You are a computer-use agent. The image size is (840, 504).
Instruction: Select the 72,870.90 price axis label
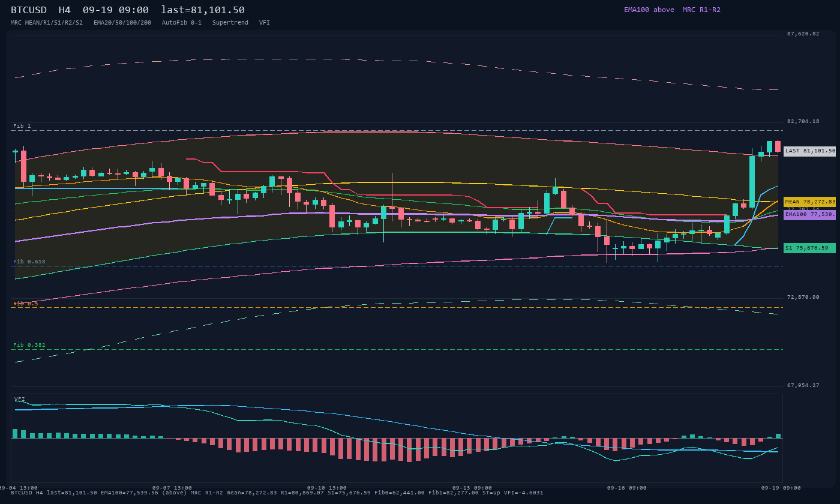(x=803, y=297)
